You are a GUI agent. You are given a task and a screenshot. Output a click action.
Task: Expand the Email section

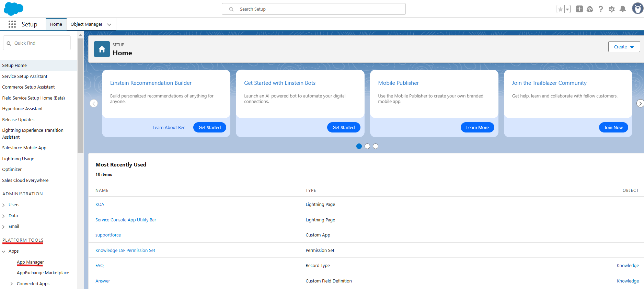[3, 227]
